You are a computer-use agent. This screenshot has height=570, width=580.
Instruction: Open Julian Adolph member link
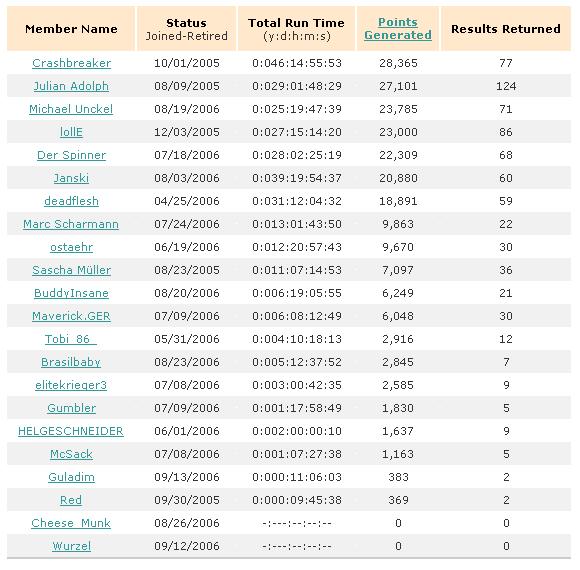[x=71, y=86]
